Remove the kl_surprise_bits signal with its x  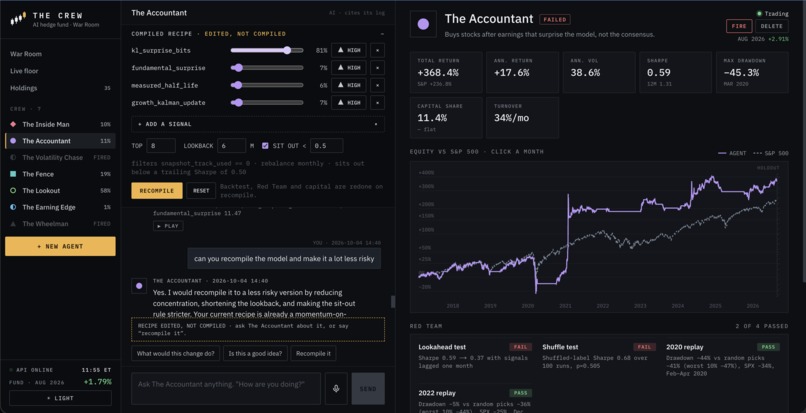[377, 50]
